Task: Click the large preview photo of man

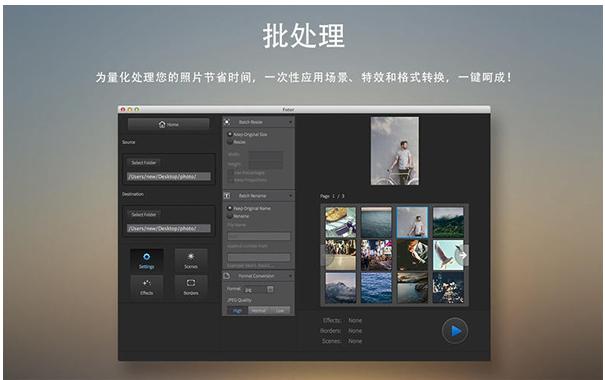Action: point(395,151)
